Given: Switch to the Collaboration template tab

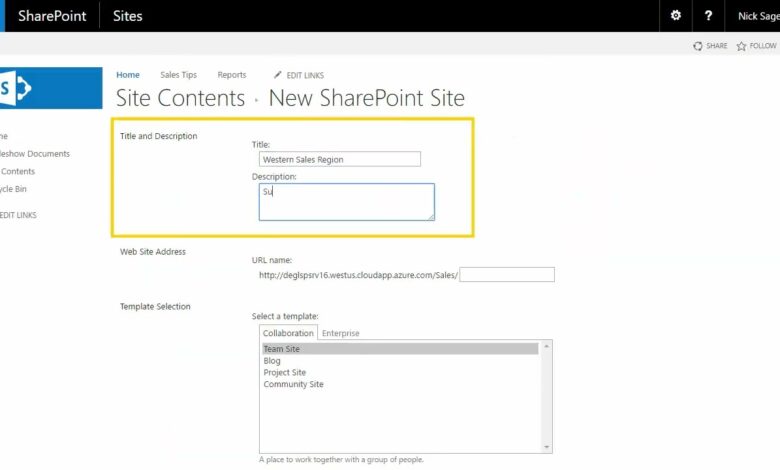Looking at the screenshot, I should click(x=288, y=333).
